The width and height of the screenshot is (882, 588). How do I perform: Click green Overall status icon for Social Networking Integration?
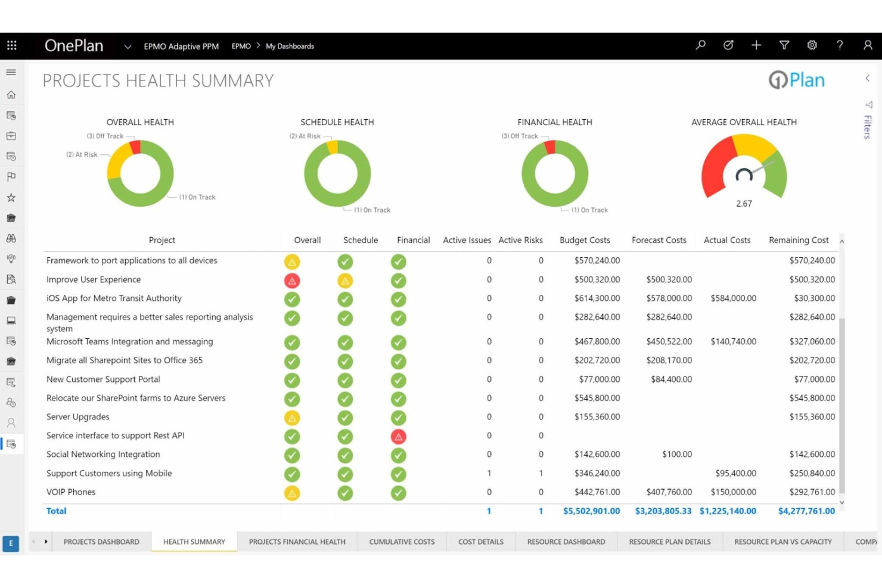292,455
